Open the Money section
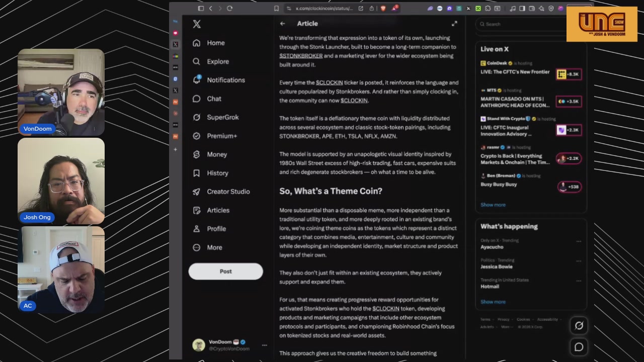 tap(210, 154)
